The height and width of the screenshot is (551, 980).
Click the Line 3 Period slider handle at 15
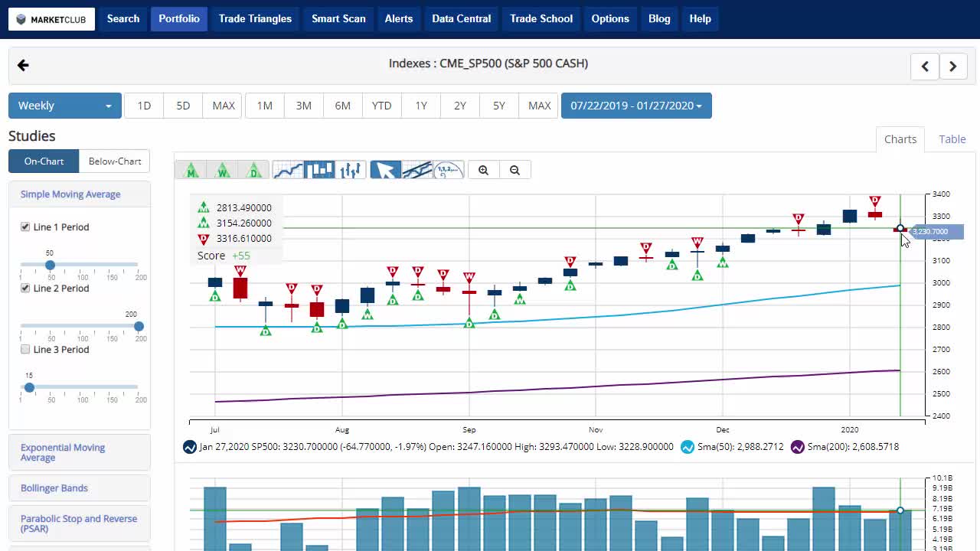29,387
